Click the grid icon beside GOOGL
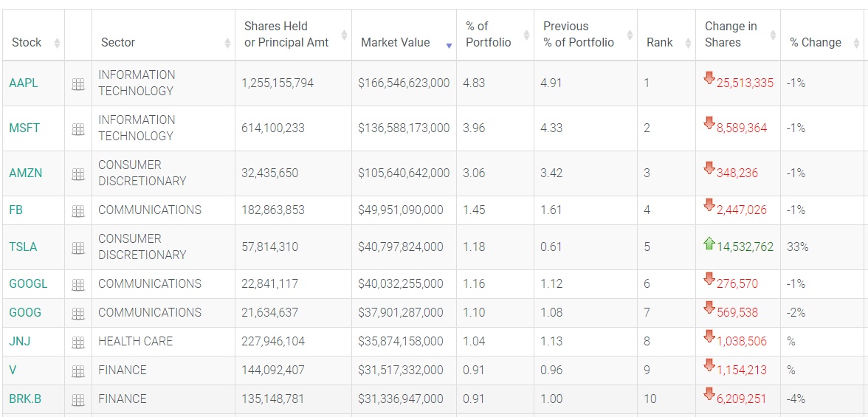Image resolution: width=868 pixels, height=417 pixels. (x=78, y=285)
